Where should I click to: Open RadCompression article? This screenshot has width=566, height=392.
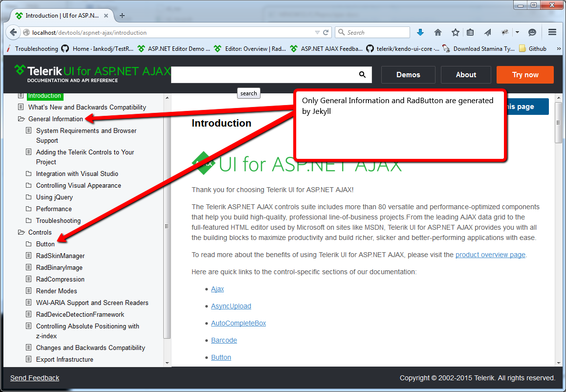click(x=60, y=280)
